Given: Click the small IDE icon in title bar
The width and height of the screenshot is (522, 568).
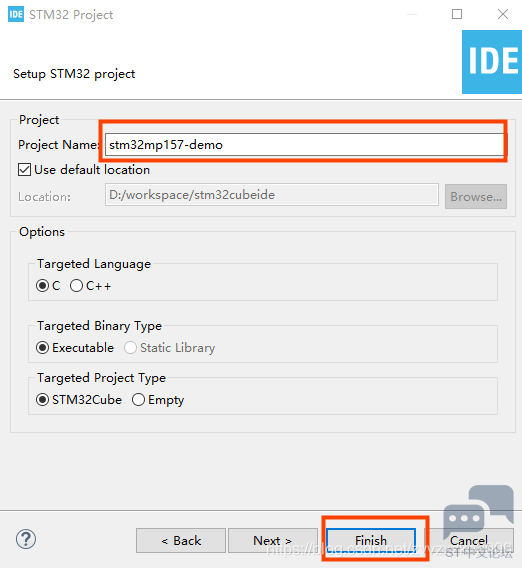Looking at the screenshot, I should click(16, 14).
